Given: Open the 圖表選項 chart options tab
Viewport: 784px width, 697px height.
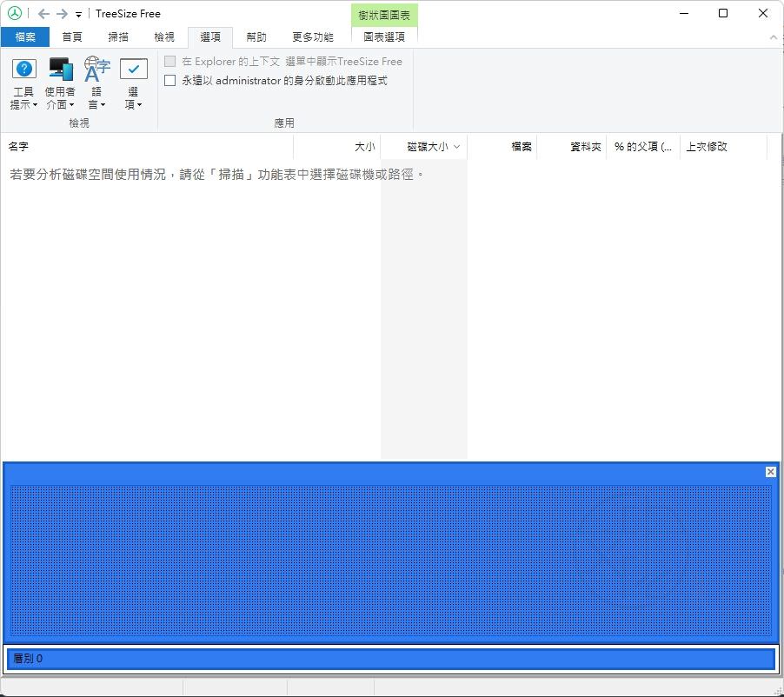Looking at the screenshot, I should coord(384,37).
